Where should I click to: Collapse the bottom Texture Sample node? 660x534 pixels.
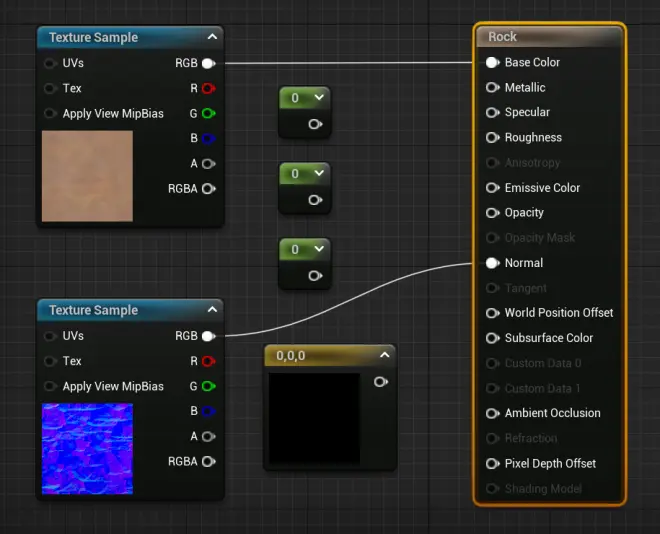pyautogui.click(x=213, y=310)
